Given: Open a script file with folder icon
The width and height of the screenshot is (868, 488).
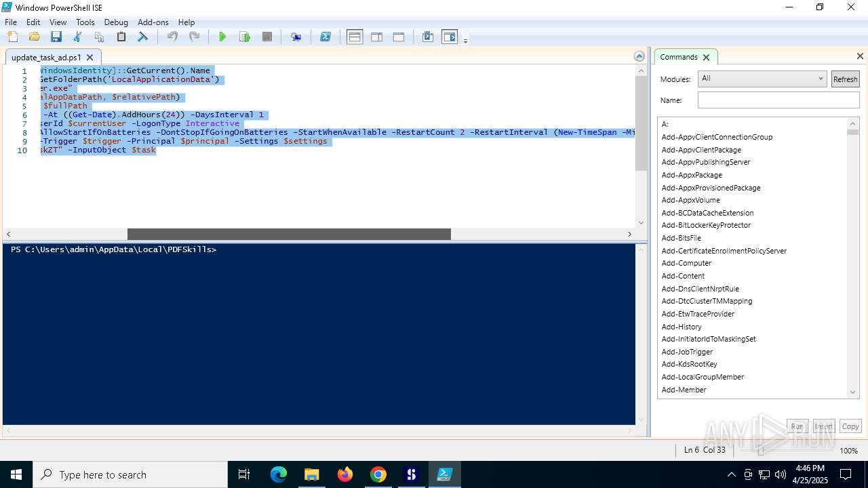Looking at the screenshot, I should 35,37.
